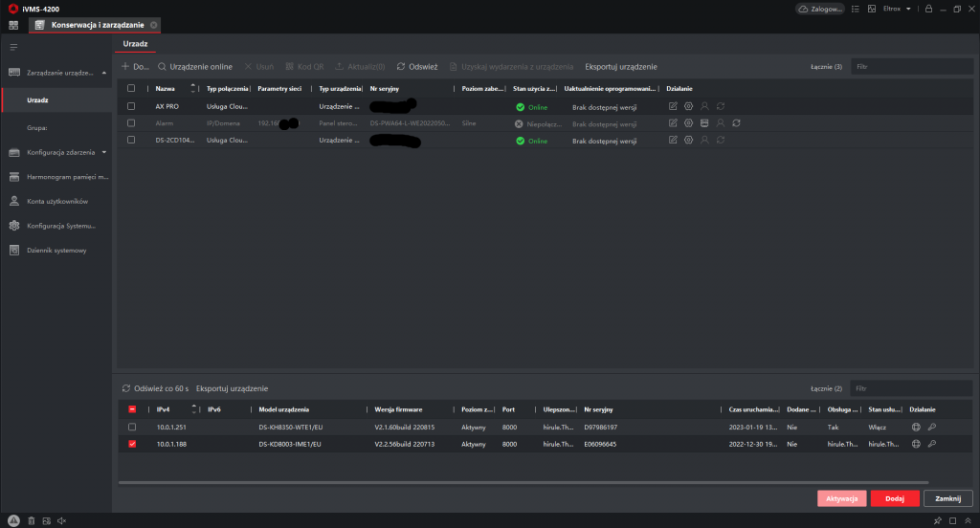Open Konta użytkowników in sidebar
980x528 pixels.
pyautogui.click(x=57, y=201)
